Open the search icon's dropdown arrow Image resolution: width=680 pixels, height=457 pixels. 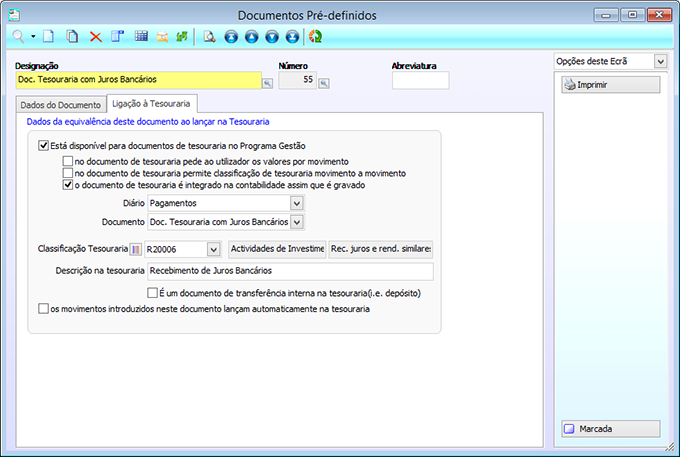coord(33,37)
